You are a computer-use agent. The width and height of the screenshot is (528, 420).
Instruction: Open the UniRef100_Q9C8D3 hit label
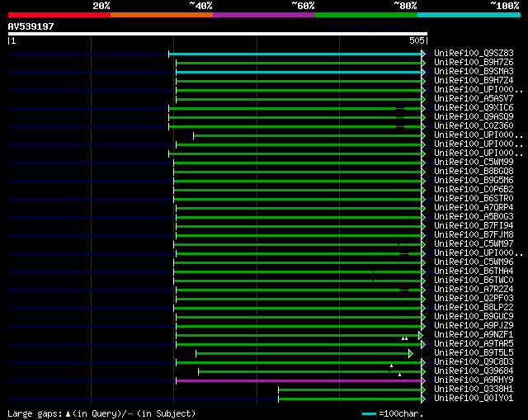(x=474, y=362)
